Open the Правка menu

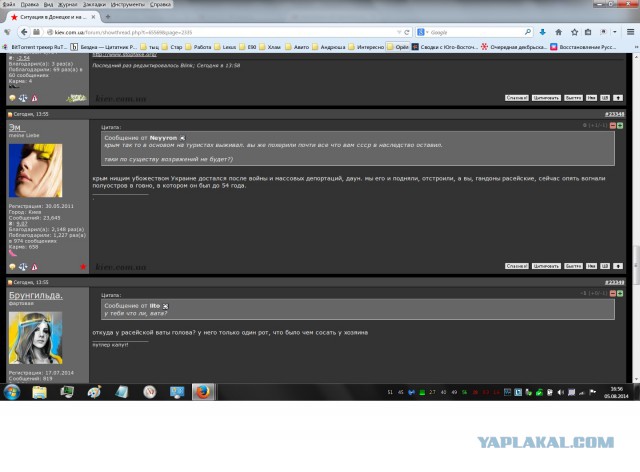tap(29, 4)
